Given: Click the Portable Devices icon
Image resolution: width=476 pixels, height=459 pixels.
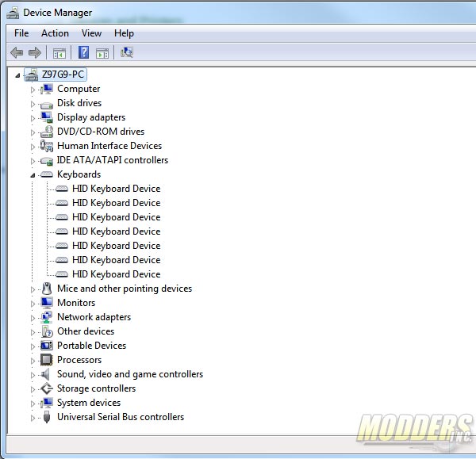Looking at the screenshot, I should click(47, 346).
